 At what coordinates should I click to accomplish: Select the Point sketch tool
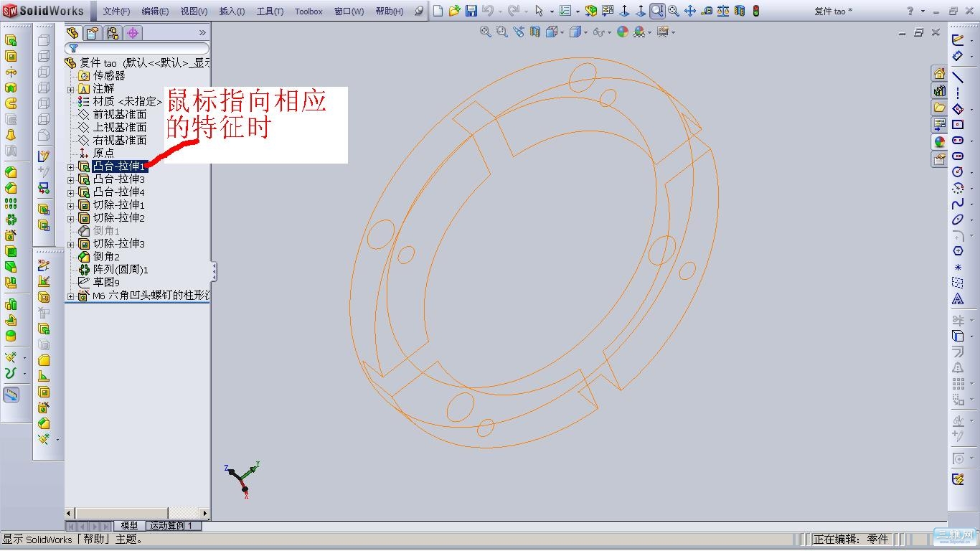click(958, 267)
